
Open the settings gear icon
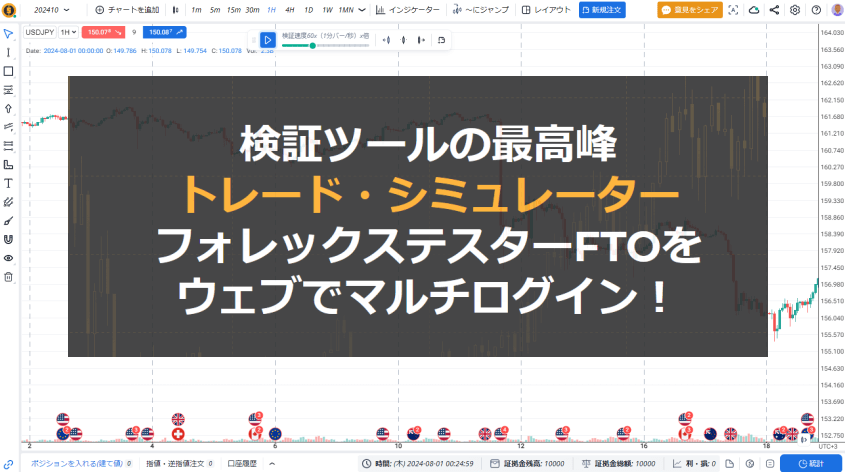(794, 9)
